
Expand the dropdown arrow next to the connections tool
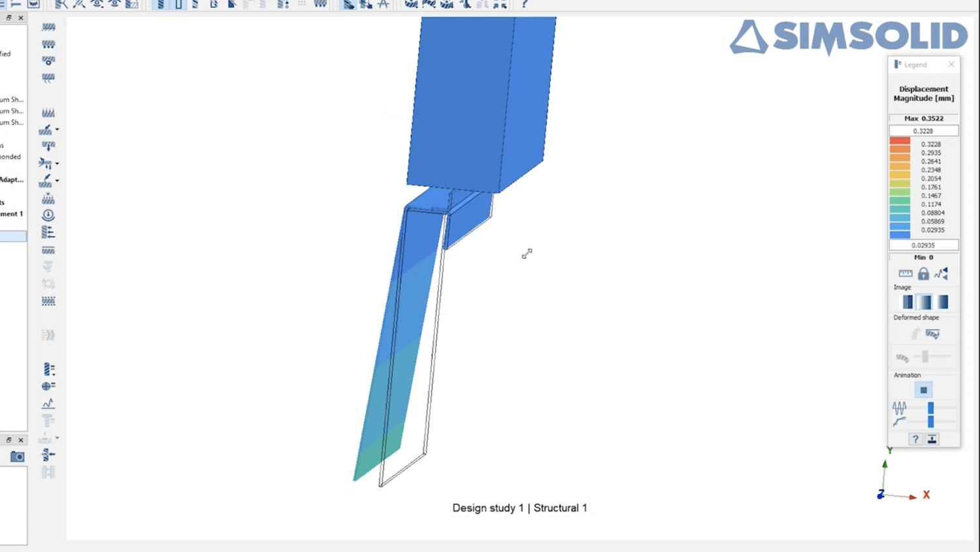pyautogui.click(x=57, y=163)
